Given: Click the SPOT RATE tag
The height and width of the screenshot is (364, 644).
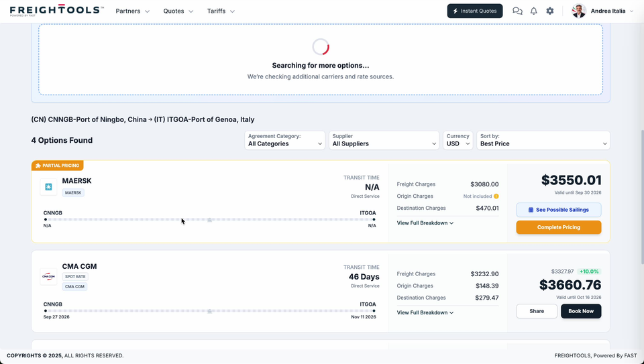Looking at the screenshot, I should point(75,277).
